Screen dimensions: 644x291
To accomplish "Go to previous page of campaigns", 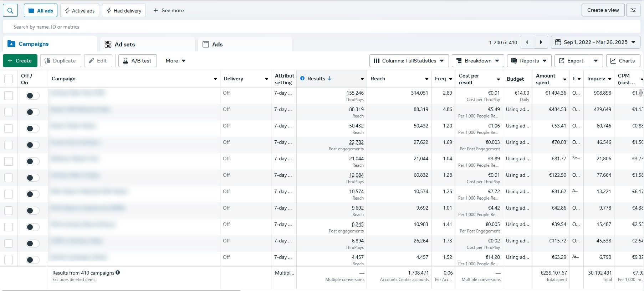I will click(527, 42).
